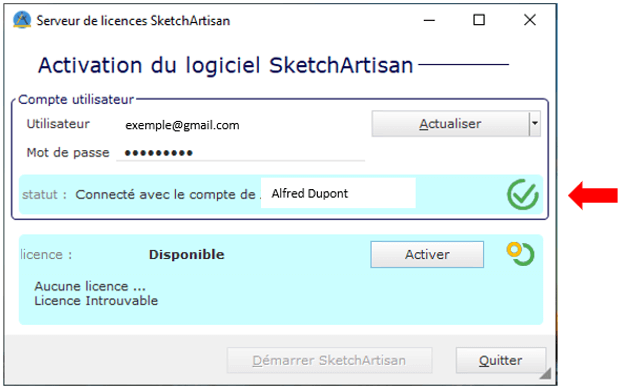
Task: Click the SketchArtisan app icon in title bar
Action: click(22, 20)
